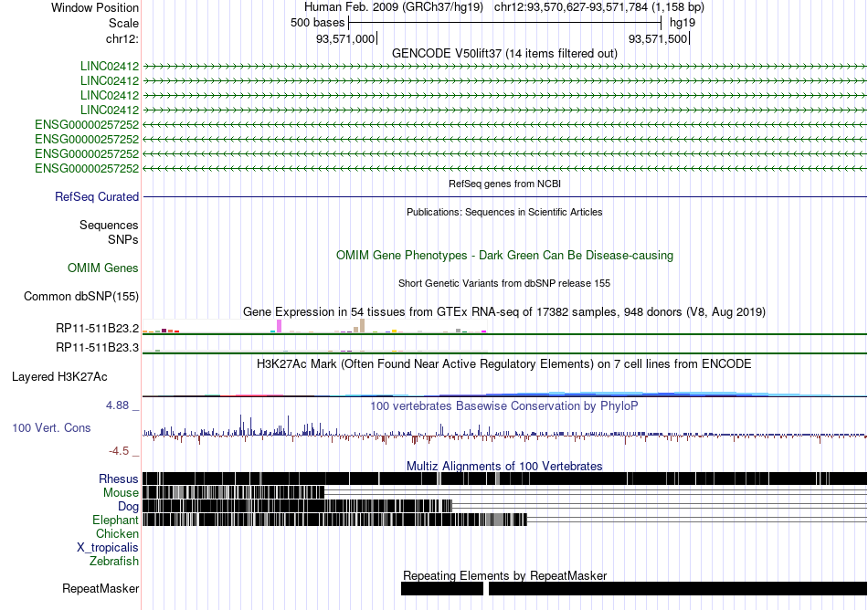Image resolution: width=868 pixels, height=610 pixels.
Task: Click the Elephant species label
Action: (x=115, y=520)
